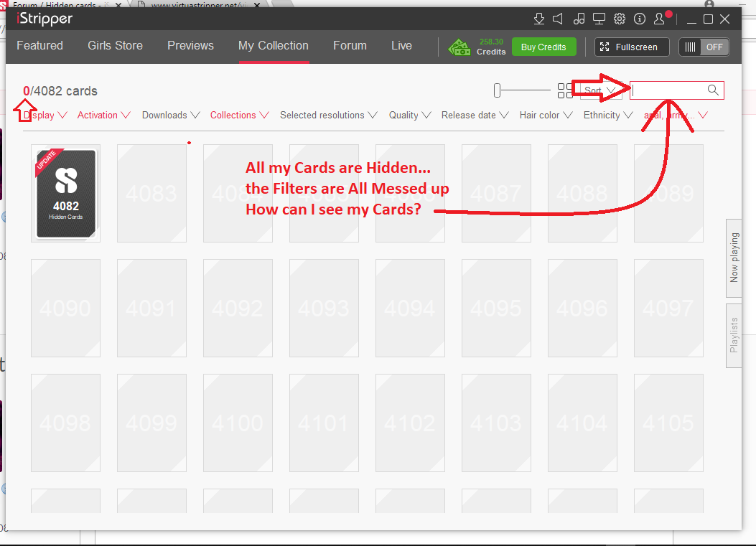Expand the Downloads filter
This screenshot has width=756, height=546.
click(x=171, y=116)
